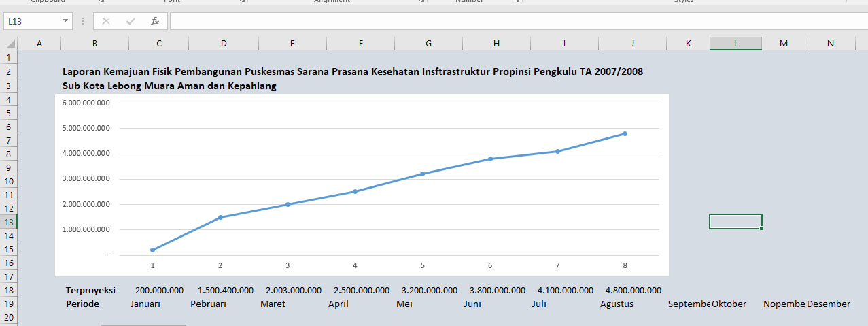Click the report title cell in row 2
Screen dimensions: 868x326
click(352, 71)
